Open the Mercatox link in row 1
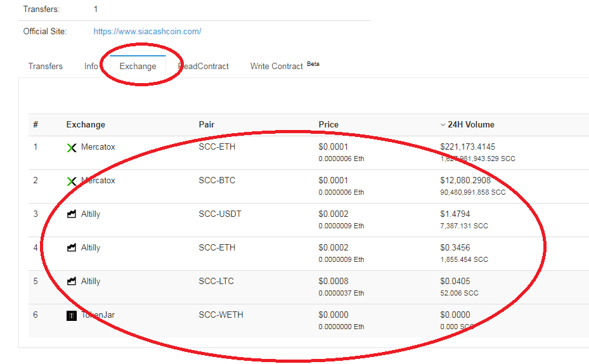The image size is (589, 364). [98, 147]
